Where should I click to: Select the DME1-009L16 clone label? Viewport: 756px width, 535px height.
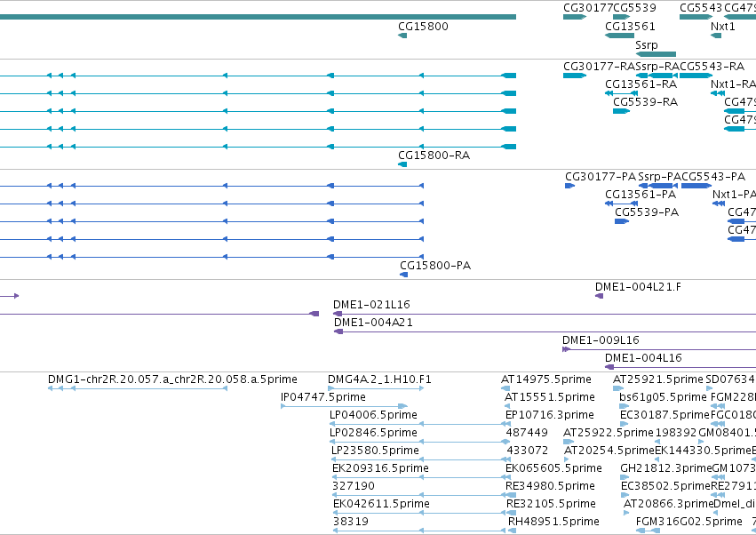pos(601,340)
